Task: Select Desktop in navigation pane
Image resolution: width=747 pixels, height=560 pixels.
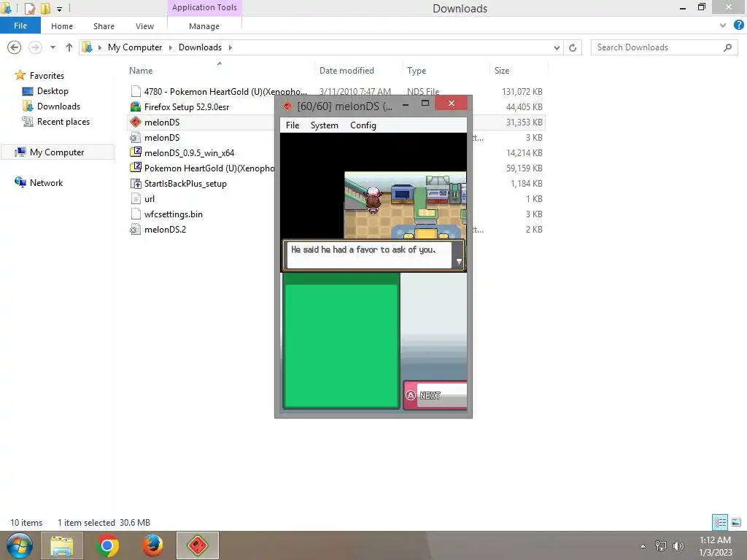Action: pos(53,91)
